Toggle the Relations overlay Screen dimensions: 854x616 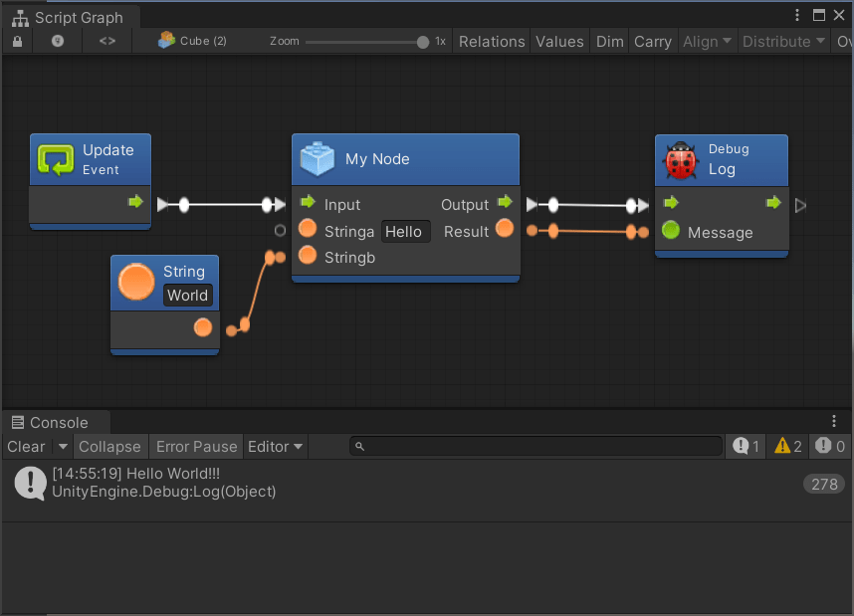click(x=492, y=41)
